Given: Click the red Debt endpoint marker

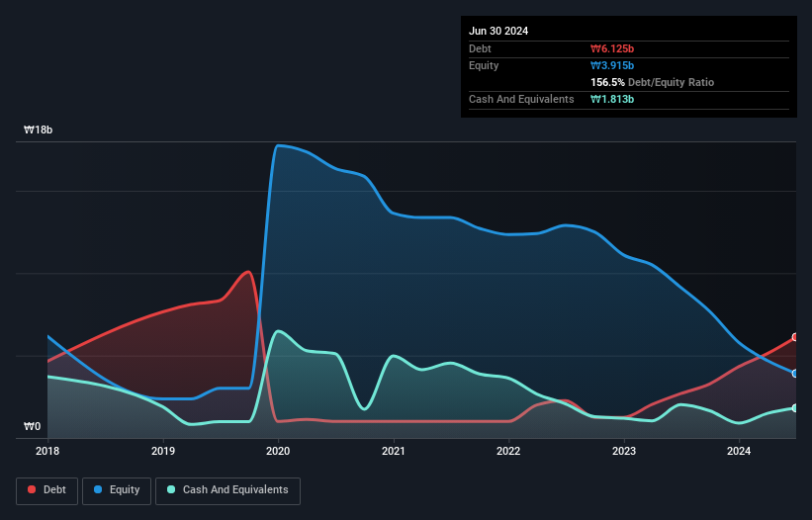Looking at the screenshot, I should [795, 337].
